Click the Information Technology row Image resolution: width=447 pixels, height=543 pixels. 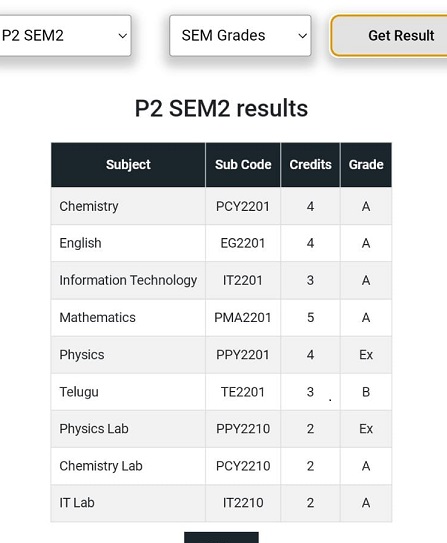pos(221,281)
